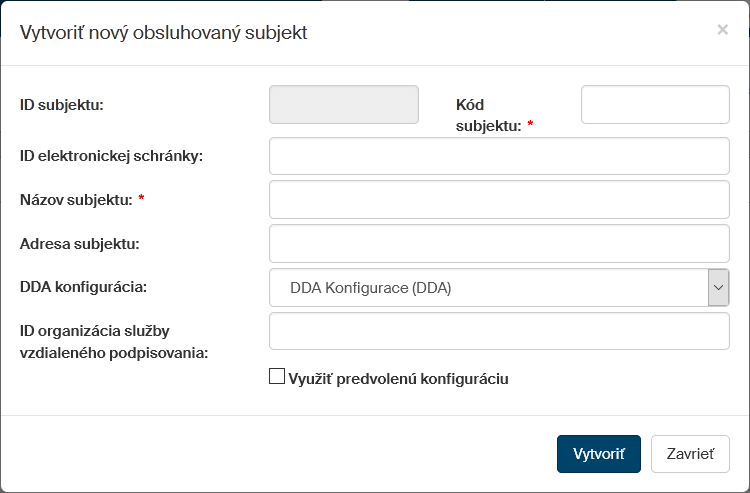Close the dialog with the X icon
This screenshot has height=493, width=750.
(722, 30)
